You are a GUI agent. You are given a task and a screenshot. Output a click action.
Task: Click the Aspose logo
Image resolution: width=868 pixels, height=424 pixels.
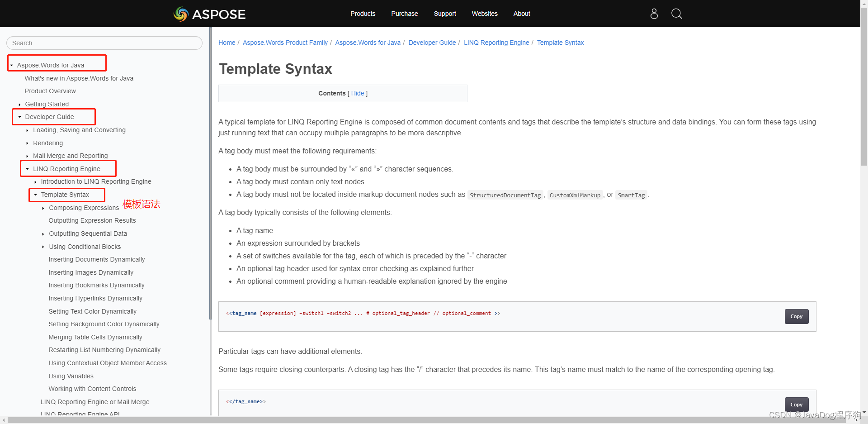(209, 14)
